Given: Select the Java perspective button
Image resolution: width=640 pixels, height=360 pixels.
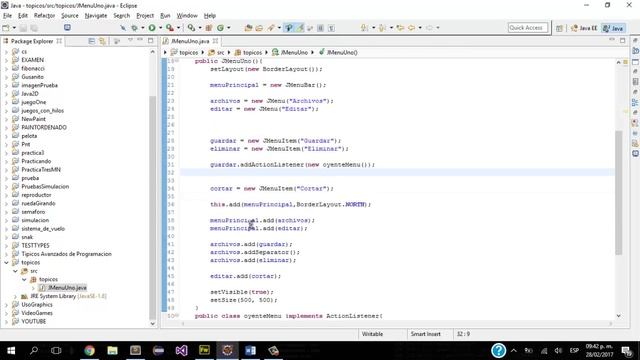Looking at the screenshot, I should (613, 28).
